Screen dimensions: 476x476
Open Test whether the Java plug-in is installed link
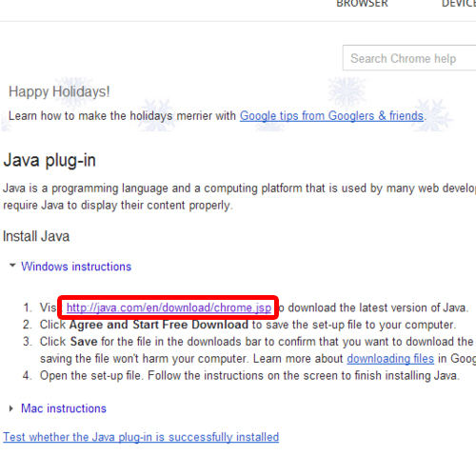pyautogui.click(x=141, y=437)
